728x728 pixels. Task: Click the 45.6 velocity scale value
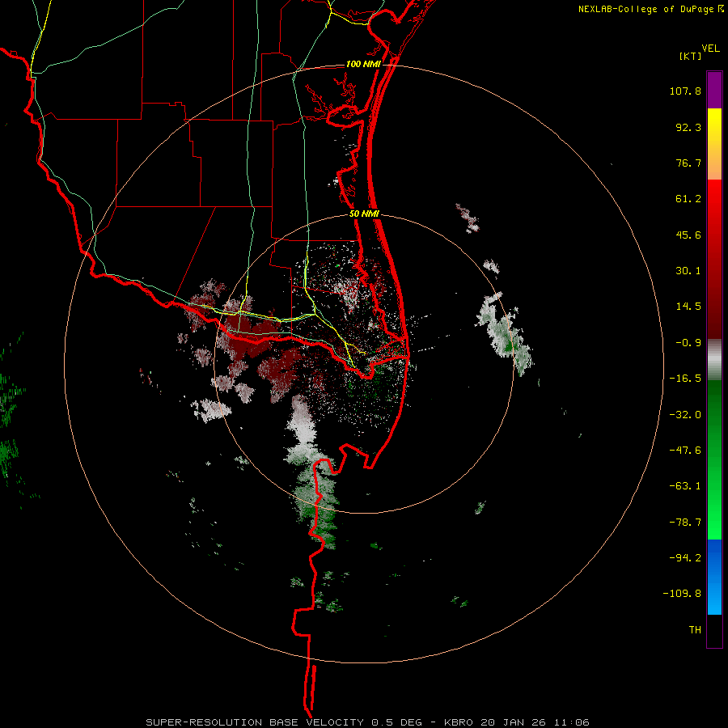tap(688, 235)
